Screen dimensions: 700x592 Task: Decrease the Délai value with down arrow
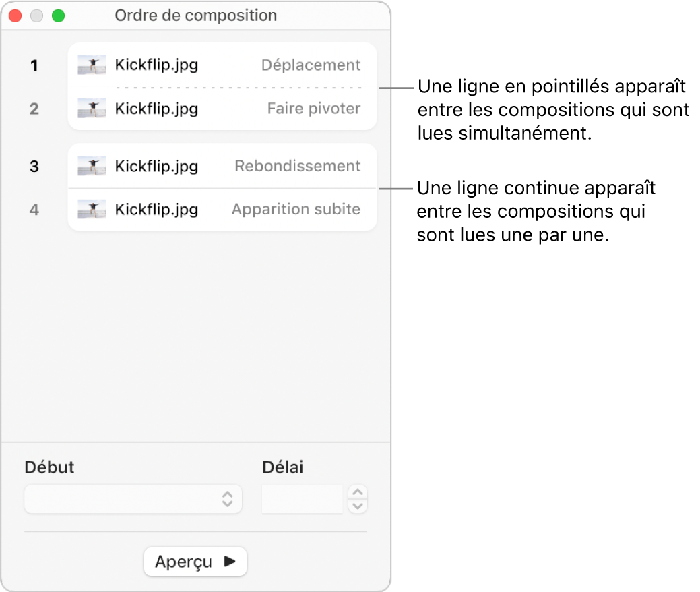[358, 506]
